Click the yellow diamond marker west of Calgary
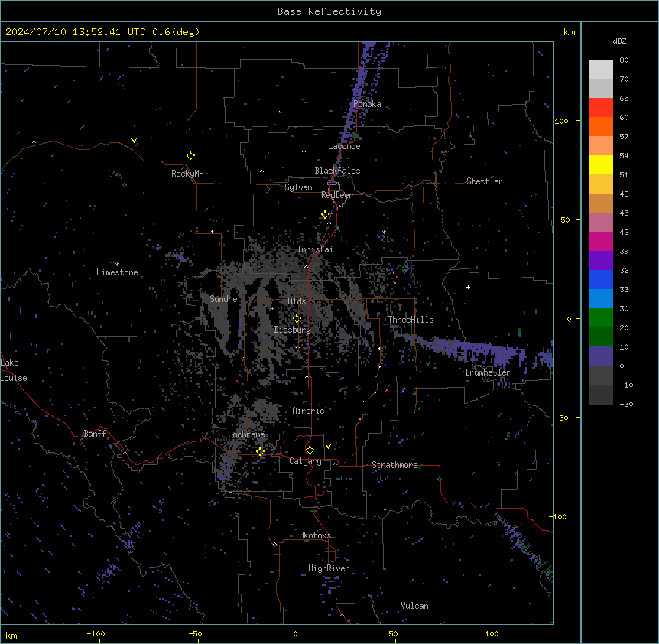Image resolution: width=659 pixels, height=644 pixels. point(260,451)
